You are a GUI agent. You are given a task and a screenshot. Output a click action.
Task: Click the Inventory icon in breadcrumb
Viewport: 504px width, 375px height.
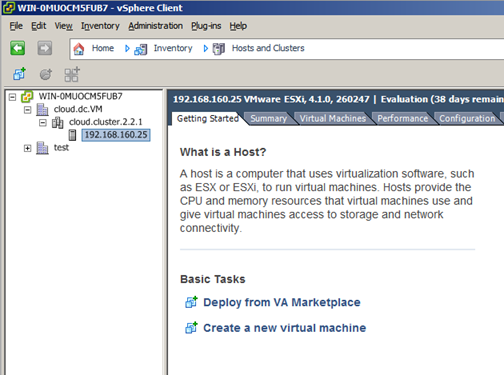pos(140,49)
